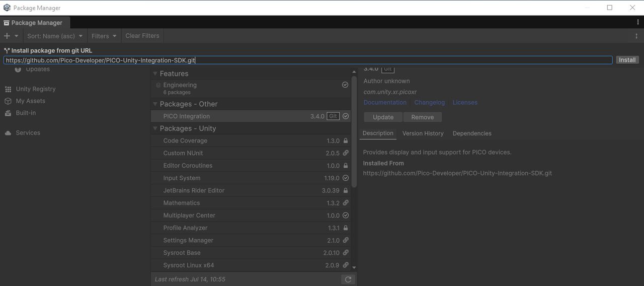
Task: Click the Settings Manager dependency link icon
Action: coord(346,241)
